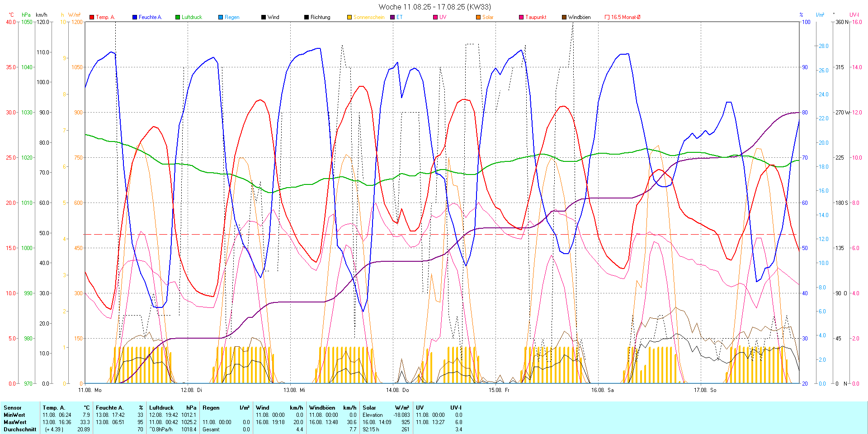Toggle the Taupunkt series legend marker
868x434 pixels.
(521, 17)
